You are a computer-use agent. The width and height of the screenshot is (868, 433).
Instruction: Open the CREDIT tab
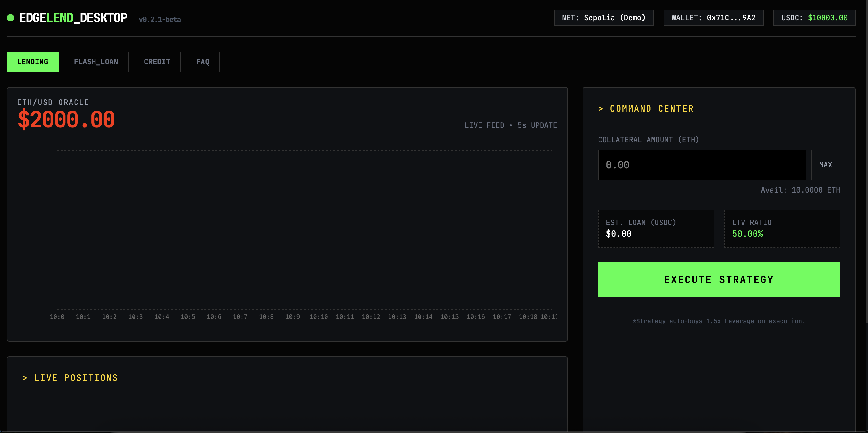pyautogui.click(x=157, y=62)
